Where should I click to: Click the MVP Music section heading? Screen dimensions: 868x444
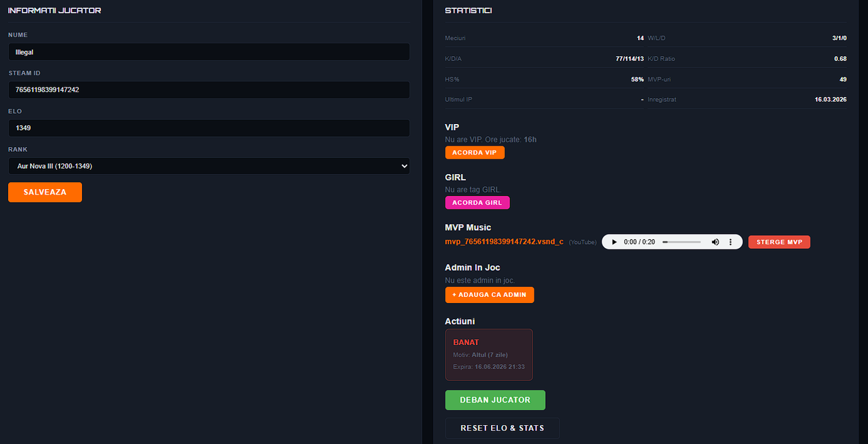(468, 228)
